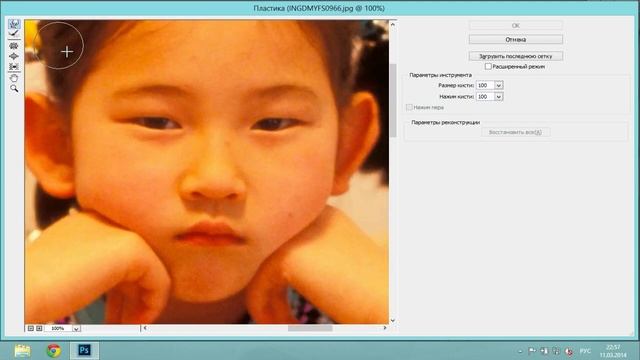Open File Explorer from the taskbar

click(x=22, y=351)
